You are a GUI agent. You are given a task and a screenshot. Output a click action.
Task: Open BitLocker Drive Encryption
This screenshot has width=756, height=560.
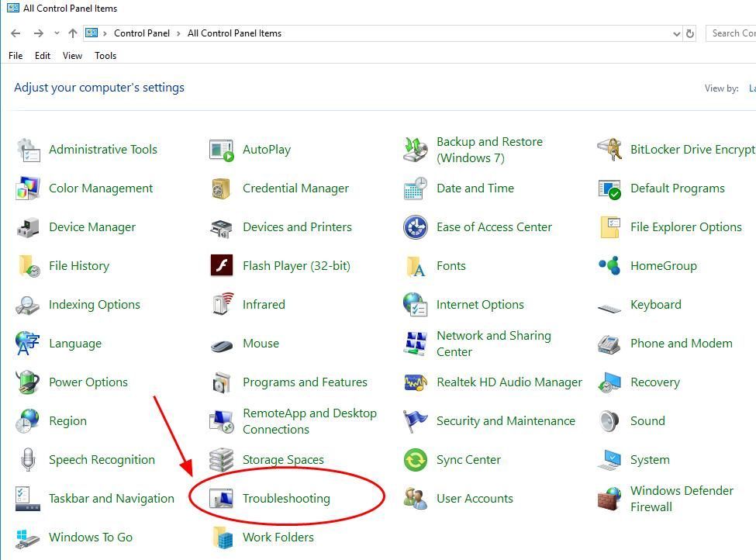point(692,149)
